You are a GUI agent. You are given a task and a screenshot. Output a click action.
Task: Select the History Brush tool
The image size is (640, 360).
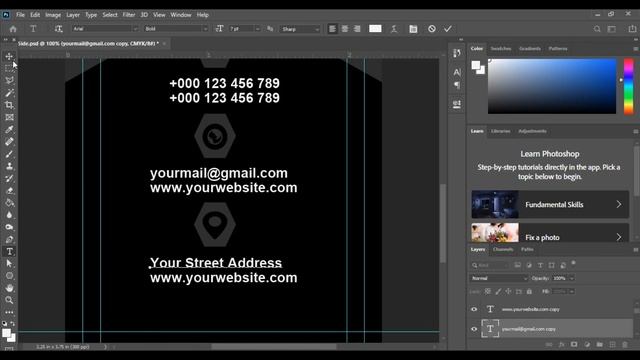coord(9,178)
